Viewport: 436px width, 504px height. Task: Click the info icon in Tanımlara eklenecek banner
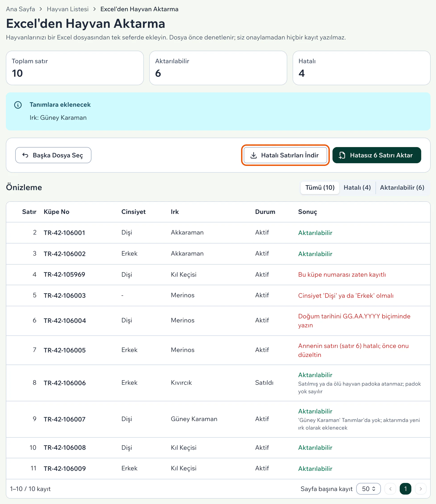[x=18, y=105]
